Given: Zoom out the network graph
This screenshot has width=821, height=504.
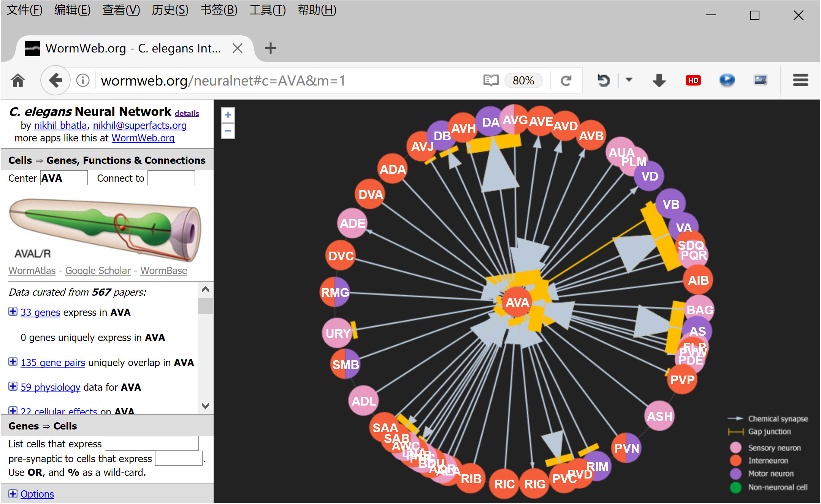Looking at the screenshot, I should tap(228, 131).
